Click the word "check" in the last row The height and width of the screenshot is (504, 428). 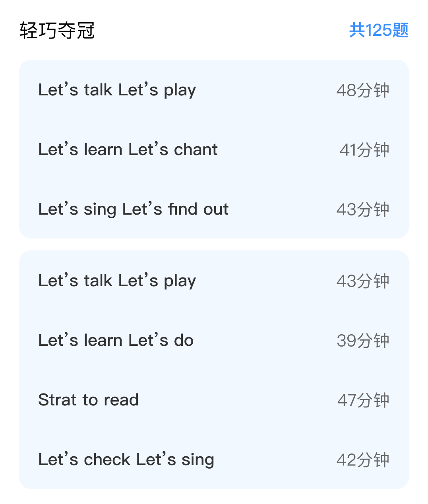[107, 460]
